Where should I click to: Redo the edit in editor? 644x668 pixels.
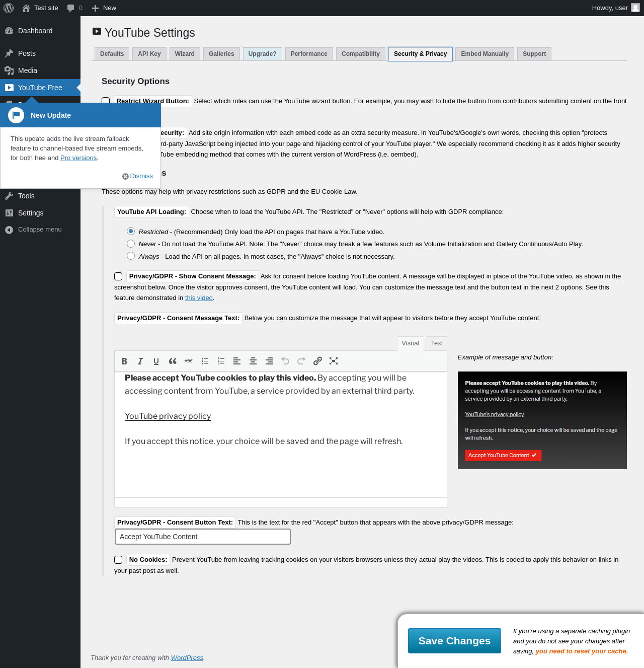click(301, 361)
